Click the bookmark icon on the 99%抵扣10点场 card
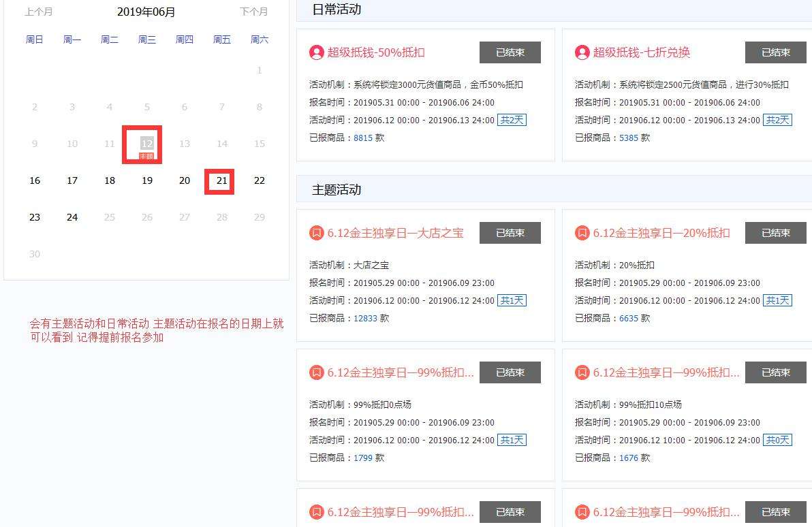The image size is (812, 527). point(581,372)
